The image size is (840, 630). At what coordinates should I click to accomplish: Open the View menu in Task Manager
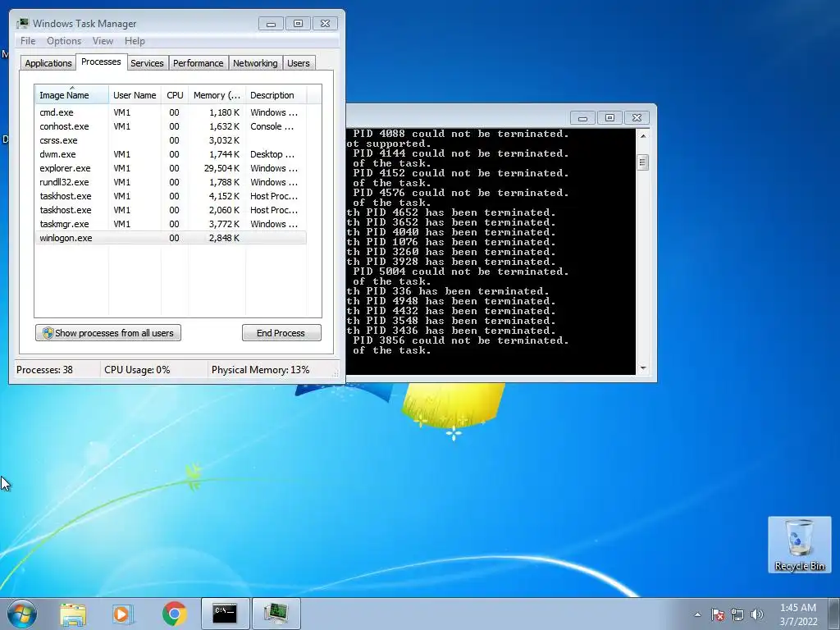click(x=103, y=41)
